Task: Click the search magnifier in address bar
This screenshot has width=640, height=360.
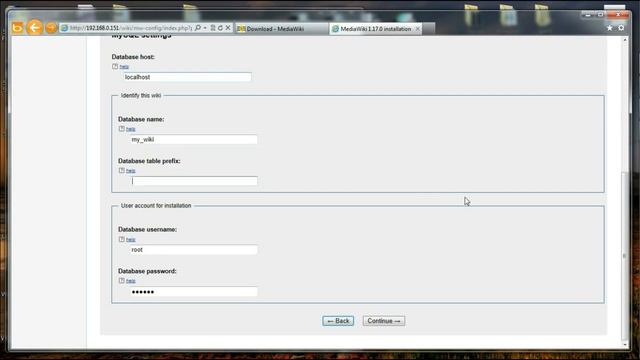Action: (x=198, y=28)
